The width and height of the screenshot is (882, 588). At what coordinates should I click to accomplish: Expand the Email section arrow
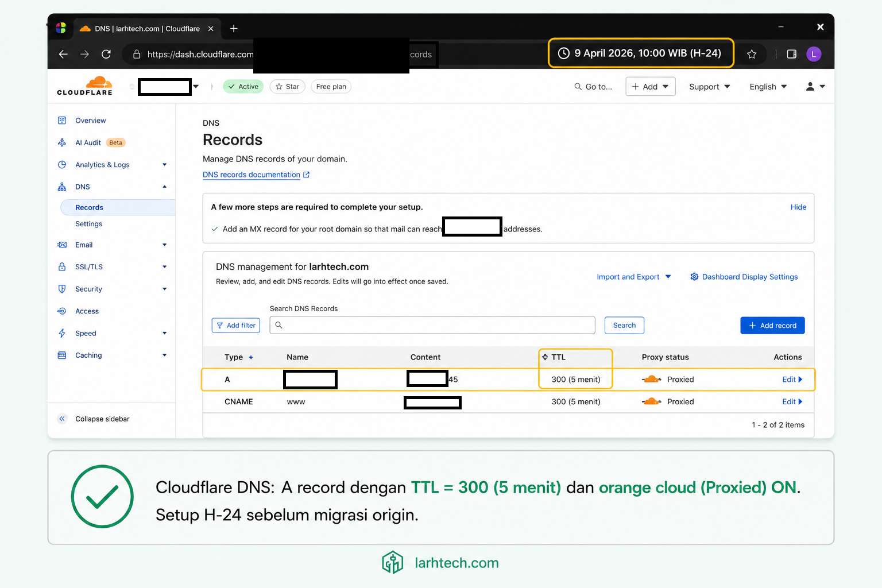[x=164, y=245]
